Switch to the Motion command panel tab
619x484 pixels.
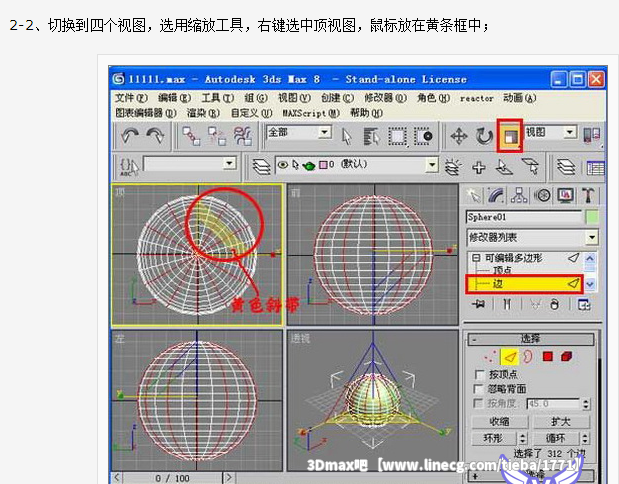(542, 195)
